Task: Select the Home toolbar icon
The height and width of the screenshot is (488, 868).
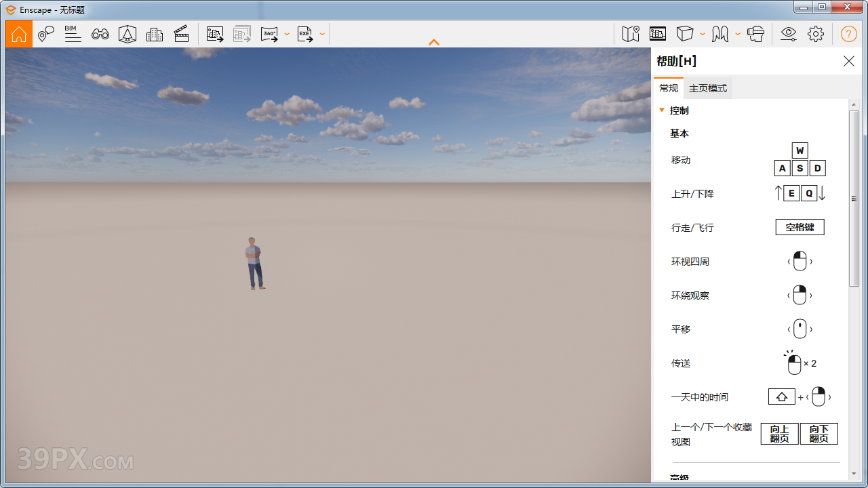Action: [x=18, y=33]
